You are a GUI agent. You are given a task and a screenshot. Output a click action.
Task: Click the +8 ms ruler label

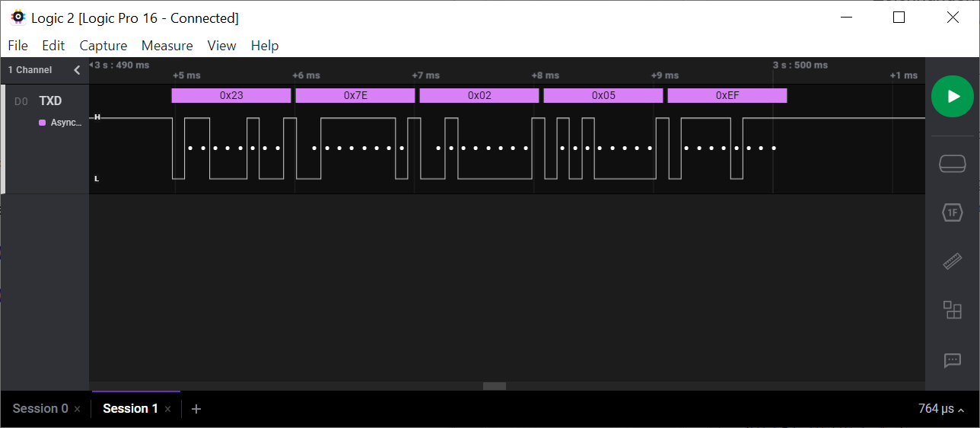[545, 75]
